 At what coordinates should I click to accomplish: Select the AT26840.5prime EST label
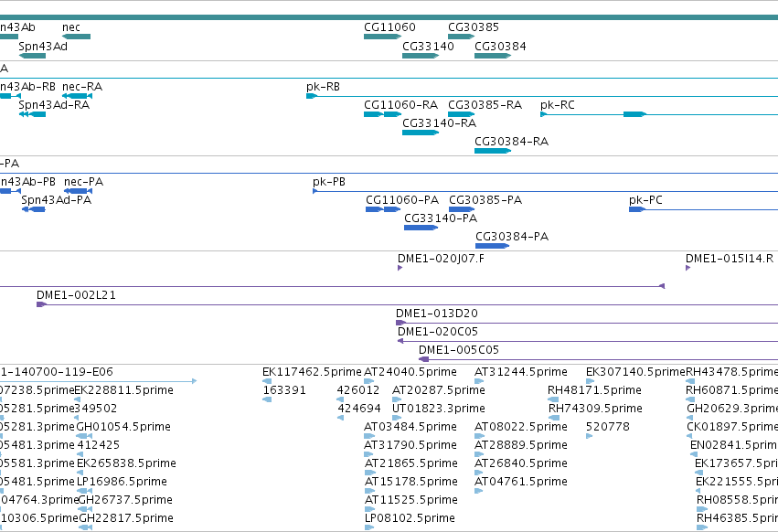(x=521, y=464)
